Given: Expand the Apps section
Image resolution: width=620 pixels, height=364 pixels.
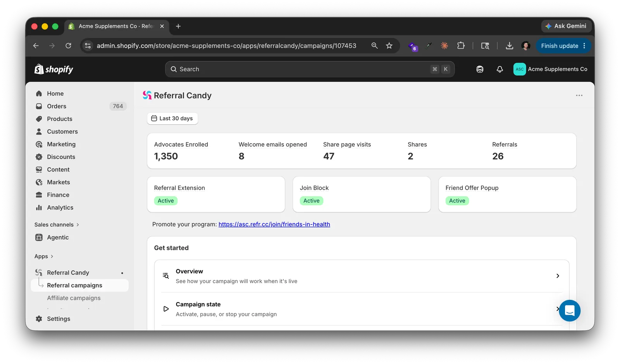Looking at the screenshot, I should [44, 256].
